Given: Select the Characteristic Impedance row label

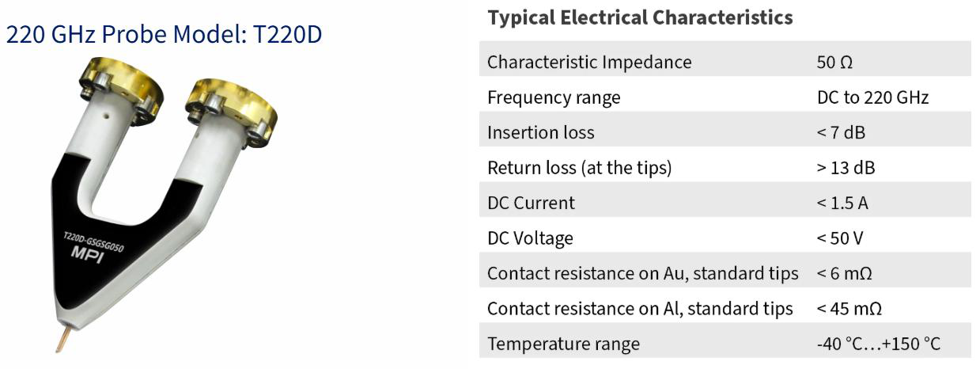Looking at the screenshot, I should point(589,62).
